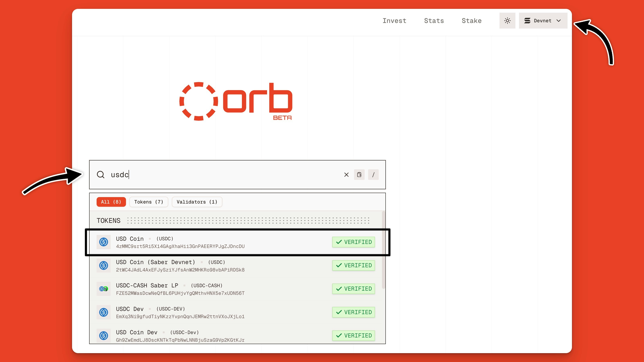The height and width of the screenshot is (362, 644).
Task: Open the Invest page
Action: [394, 21]
